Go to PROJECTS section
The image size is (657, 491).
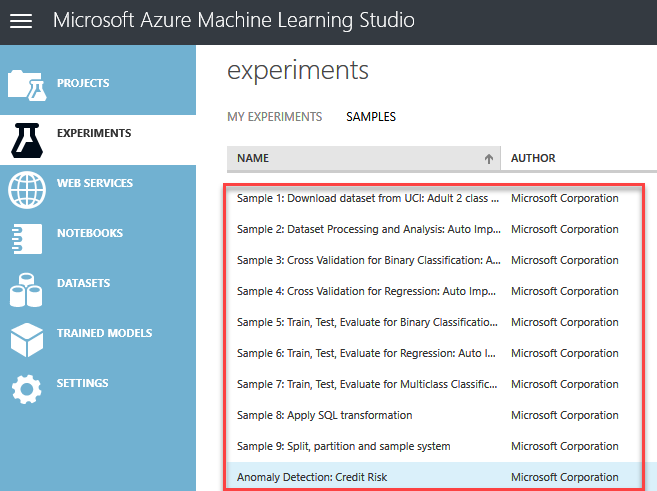(83, 83)
